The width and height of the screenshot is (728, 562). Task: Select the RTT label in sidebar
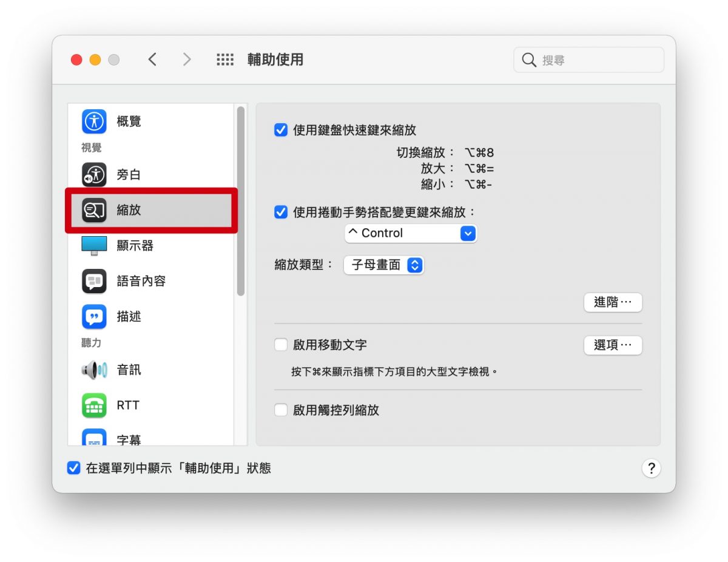pyautogui.click(x=128, y=405)
